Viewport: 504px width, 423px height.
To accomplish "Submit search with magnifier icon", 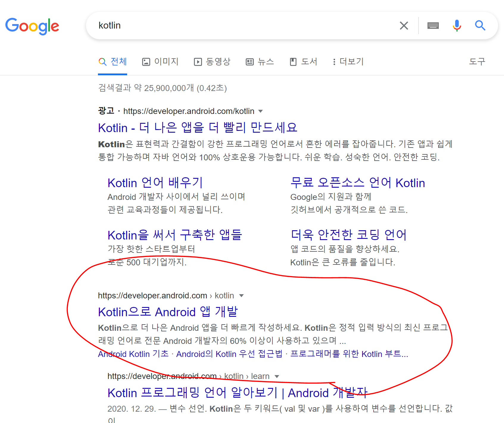I will click(480, 26).
